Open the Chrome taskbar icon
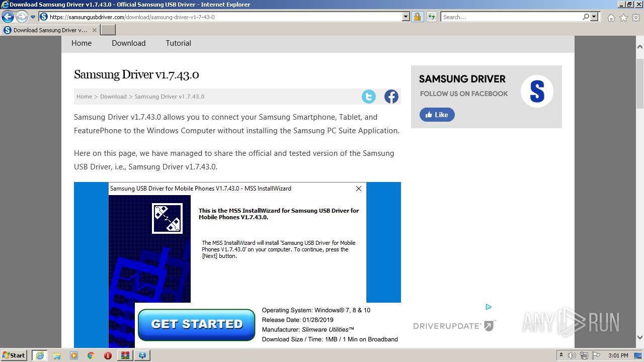The height and width of the screenshot is (362, 644). [91, 355]
